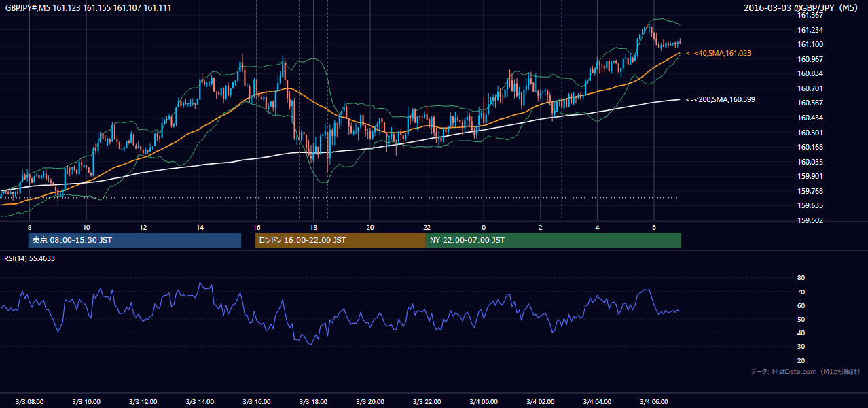This screenshot has height=408, width=868.
Task: Click RSI scale value 80
Action: point(801,278)
